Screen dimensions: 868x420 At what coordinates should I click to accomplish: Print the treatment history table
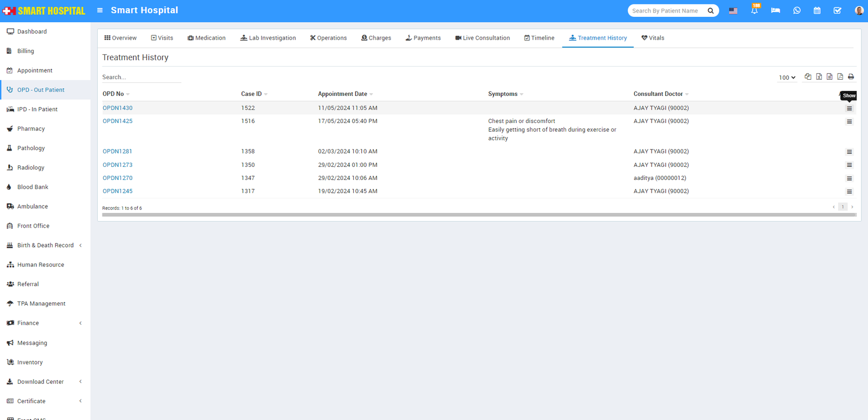point(851,77)
